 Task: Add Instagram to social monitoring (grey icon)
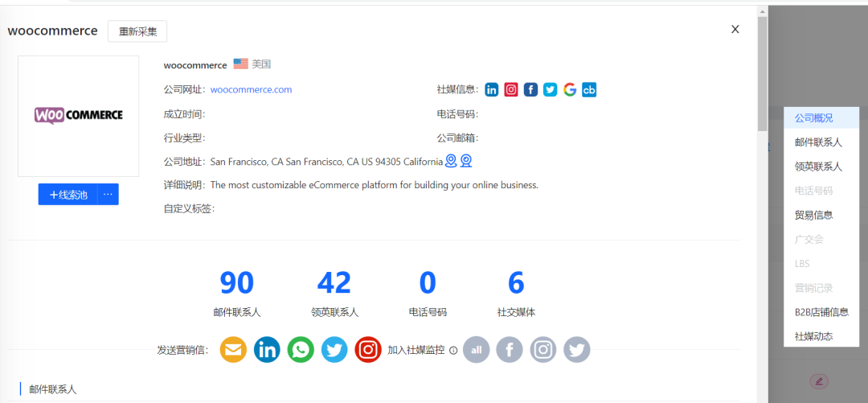pyautogui.click(x=543, y=350)
